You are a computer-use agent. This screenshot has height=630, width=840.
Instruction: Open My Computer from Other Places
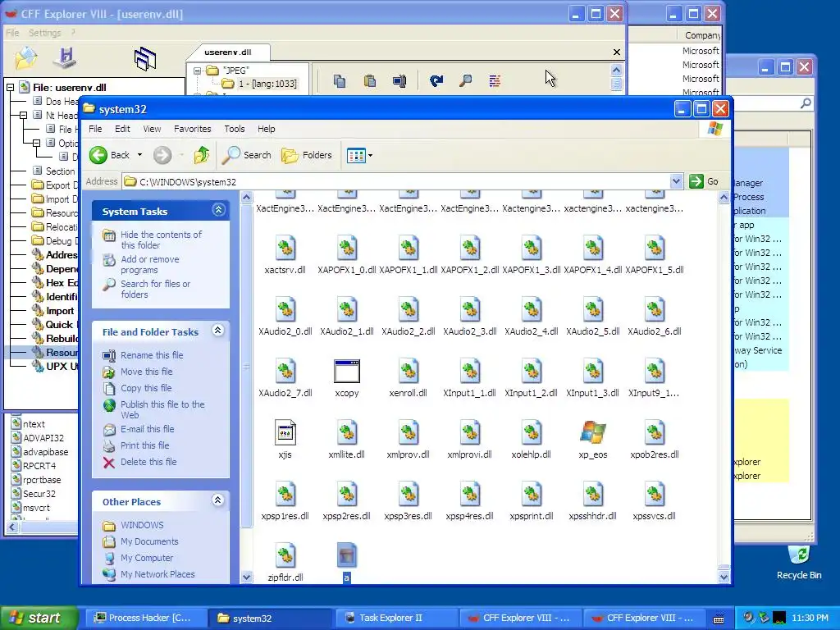coord(147,558)
